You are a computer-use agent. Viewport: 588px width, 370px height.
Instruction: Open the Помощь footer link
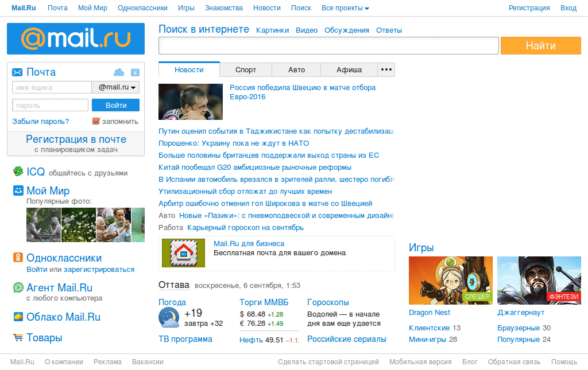[x=564, y=362]
